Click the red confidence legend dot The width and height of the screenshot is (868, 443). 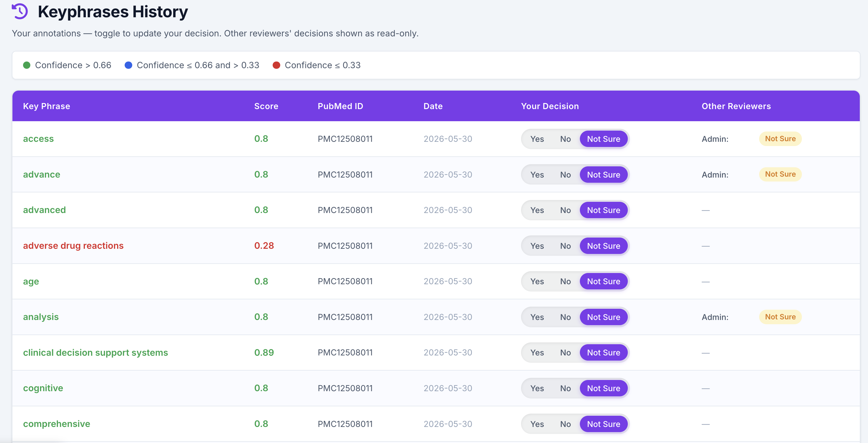pyautogui.click(x=276, y=65)
